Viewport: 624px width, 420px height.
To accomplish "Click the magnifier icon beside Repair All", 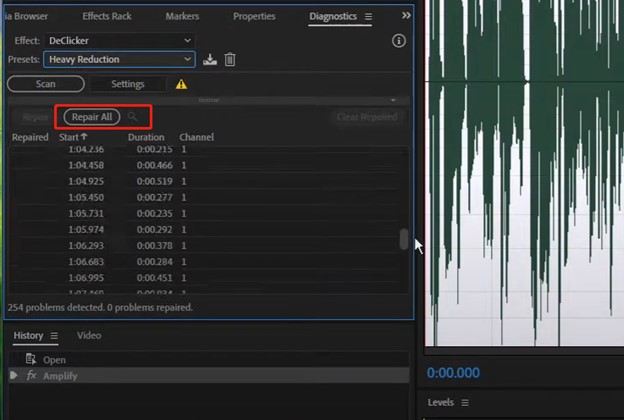I will tap(133, 117).
